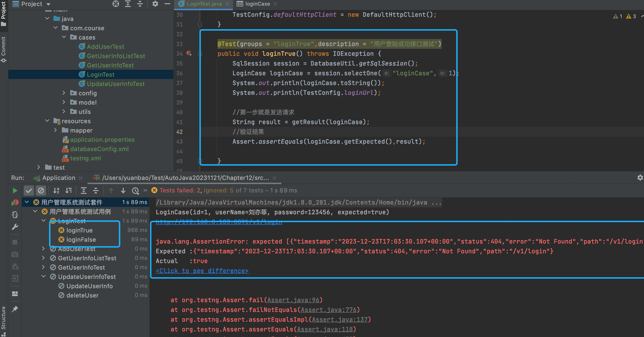Click Rerun Failed Tests icon

15,202
